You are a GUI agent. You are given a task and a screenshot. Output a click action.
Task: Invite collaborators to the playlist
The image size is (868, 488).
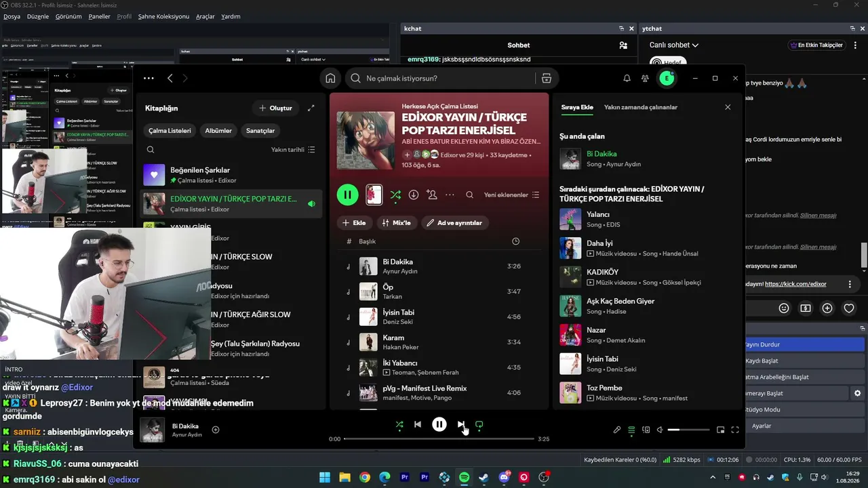432,195
